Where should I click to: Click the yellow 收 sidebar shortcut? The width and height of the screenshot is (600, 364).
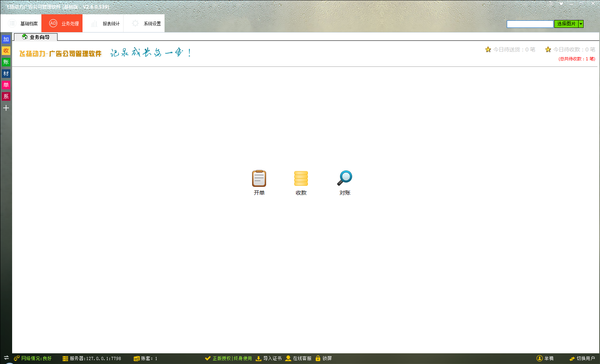(6, 51)
